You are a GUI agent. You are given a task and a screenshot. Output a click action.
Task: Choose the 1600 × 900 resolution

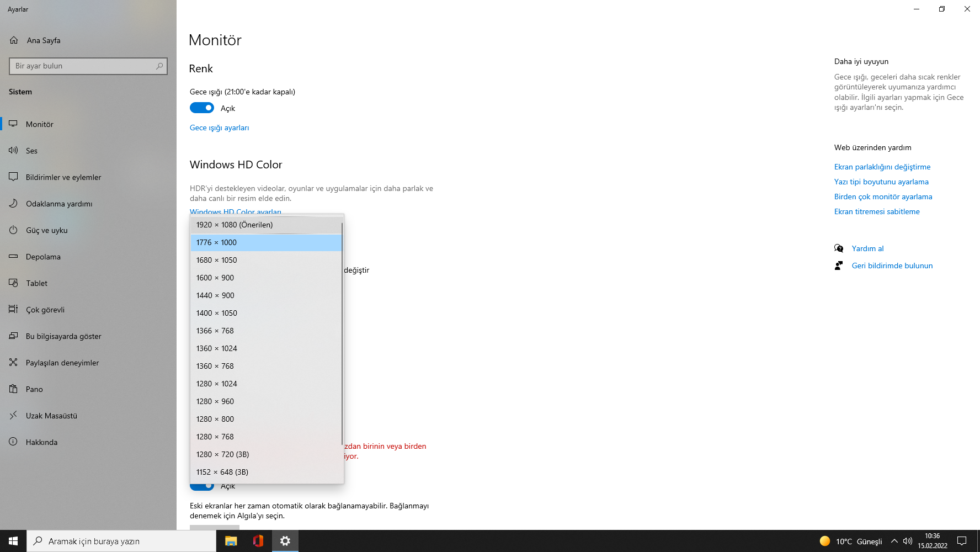[267, 278]
